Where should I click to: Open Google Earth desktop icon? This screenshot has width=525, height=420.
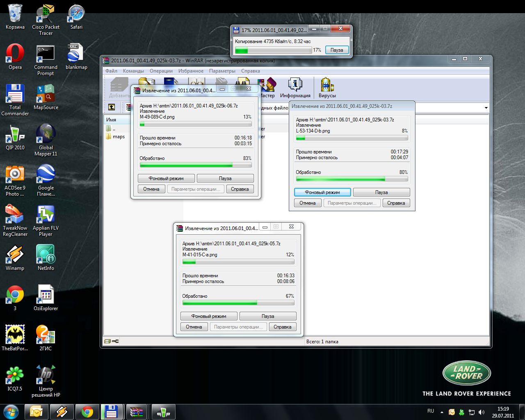(x=46, y=180)
